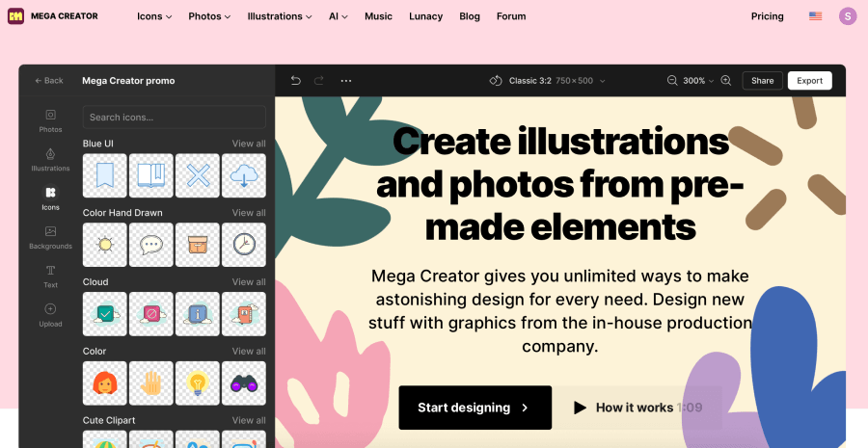
Task: Switch to the Backgrounds sidebar tab
Action: [x=50, y=237]
